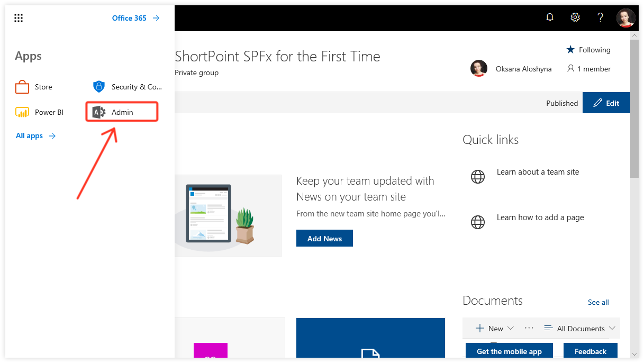
Task: Toggle off Following for this site
Action: pyautogui.click(x=588, y=49)
